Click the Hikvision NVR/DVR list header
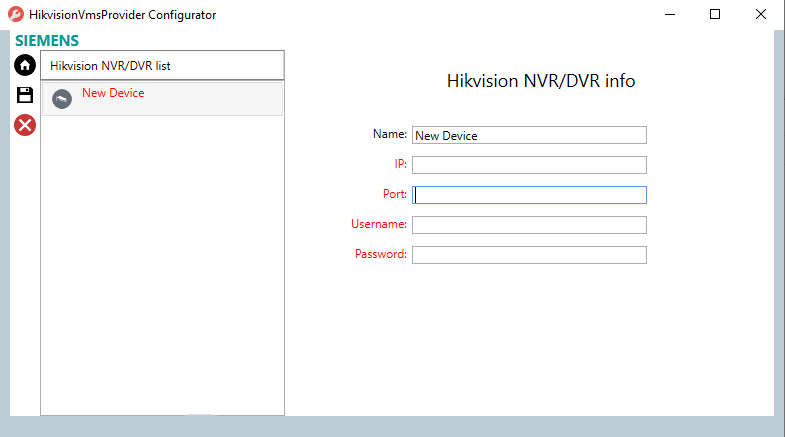The image size is (785, 437). coord(162,66)
